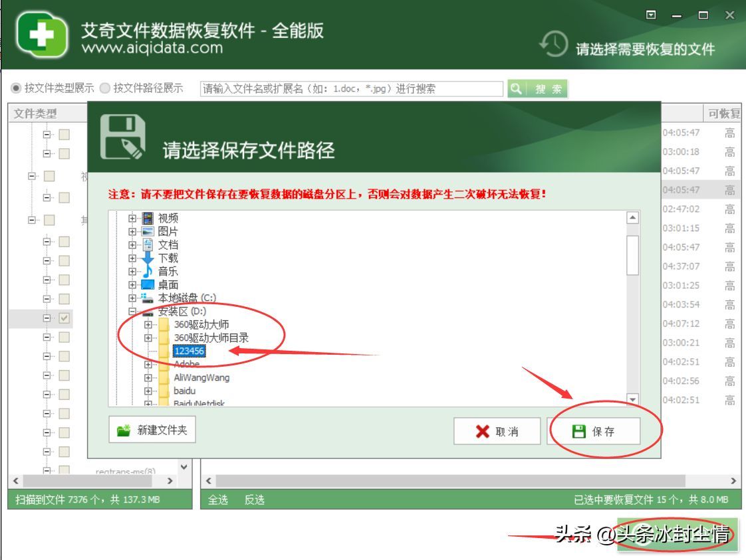Select the Adobe folder in tree
Viewport: 746px width, 560px height.
[186, 364]
